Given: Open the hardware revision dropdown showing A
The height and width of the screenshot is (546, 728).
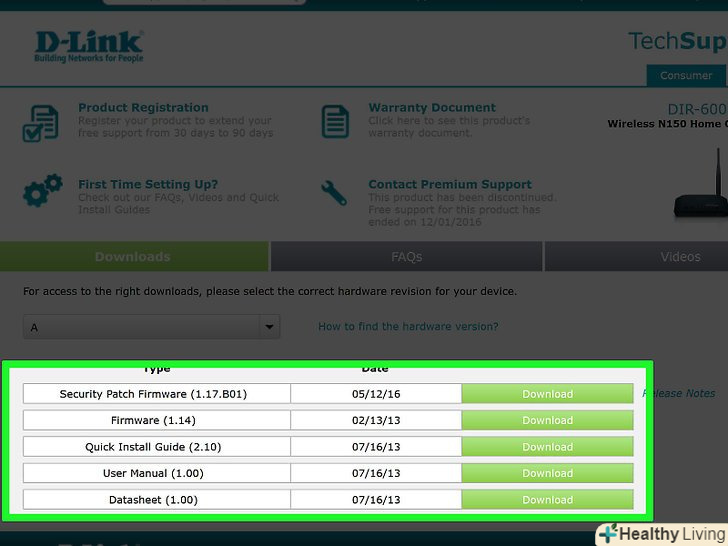Looking at the screenshot, I should (151, 327).
